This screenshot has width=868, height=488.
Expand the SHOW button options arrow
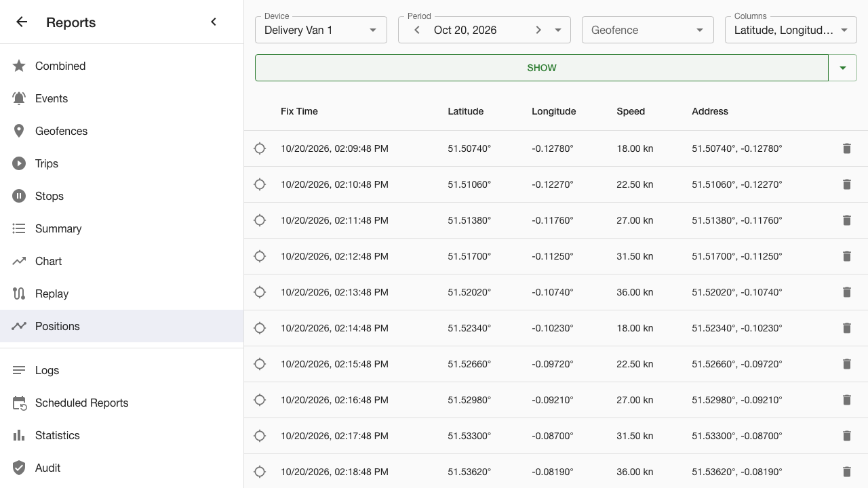click(843, 68)
